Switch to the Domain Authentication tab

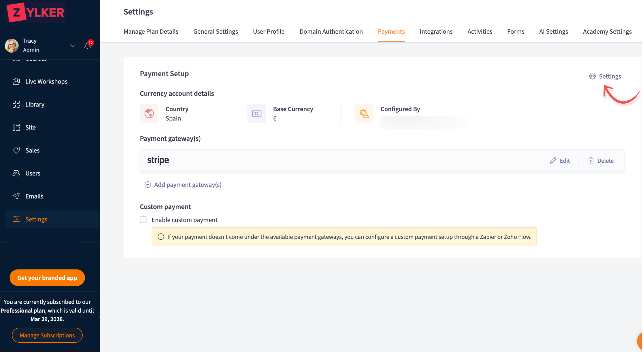[x=331, y=31]
